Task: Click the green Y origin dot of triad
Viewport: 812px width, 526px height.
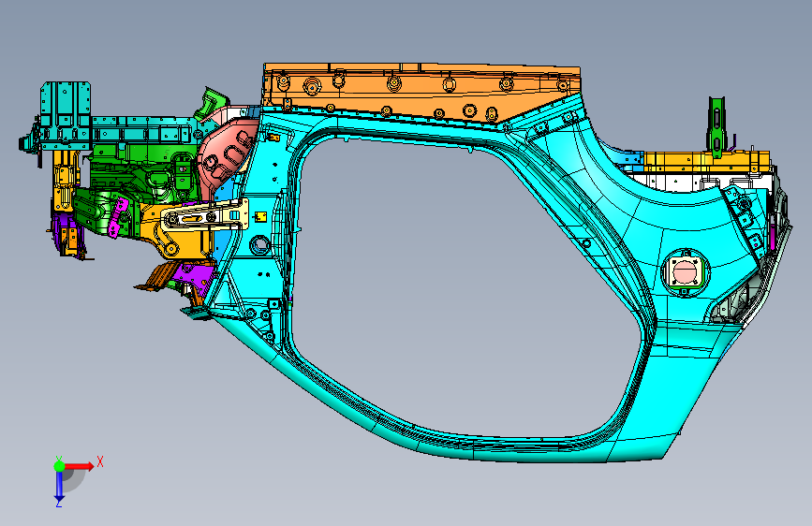Action: pyautogui.click(x=59, y=466)
